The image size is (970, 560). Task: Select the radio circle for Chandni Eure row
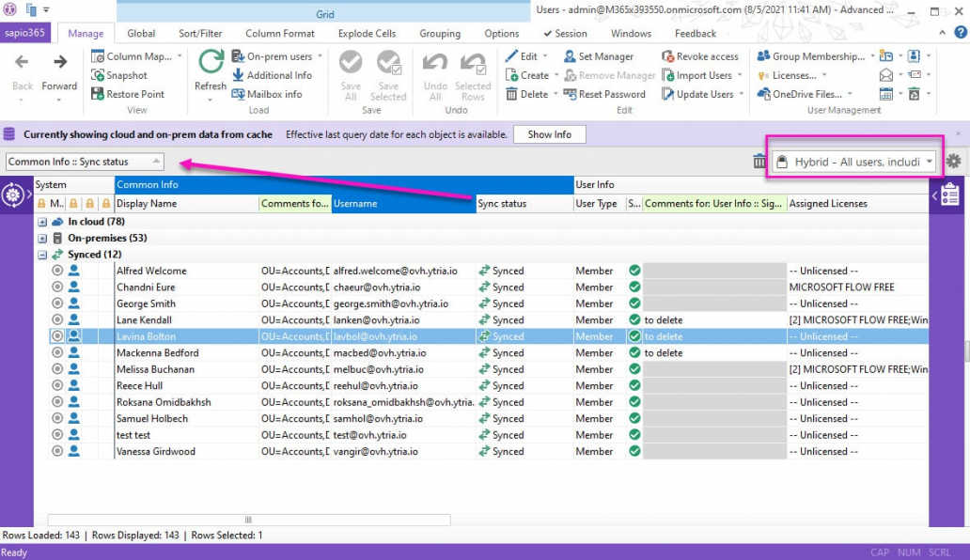pyautogui.click(x=57, y=287)
